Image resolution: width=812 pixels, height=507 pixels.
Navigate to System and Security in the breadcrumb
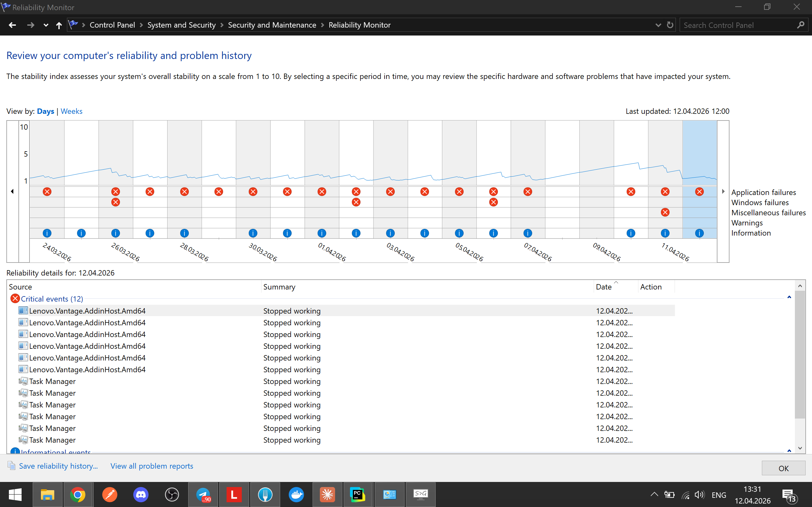tap(181, 25)
